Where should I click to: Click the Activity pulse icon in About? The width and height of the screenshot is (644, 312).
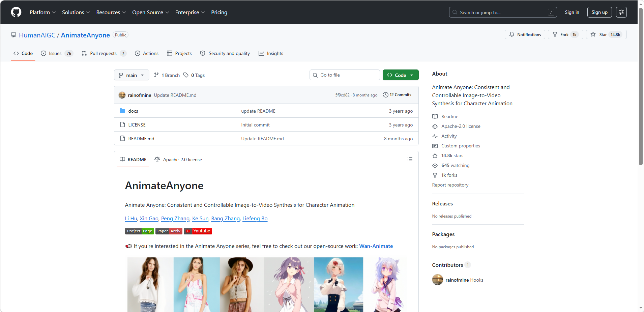(435, 136)
